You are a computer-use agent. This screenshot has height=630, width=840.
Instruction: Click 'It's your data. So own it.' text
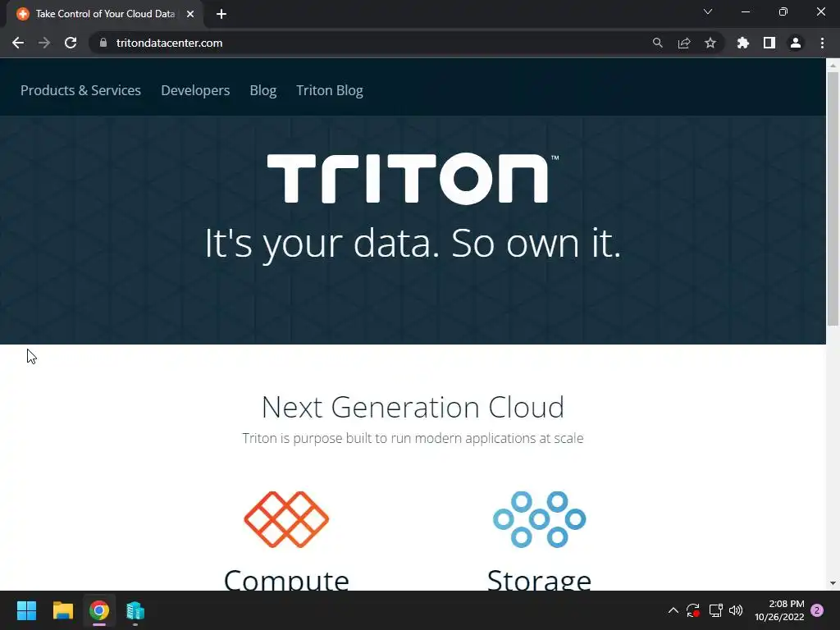(413, 244)
